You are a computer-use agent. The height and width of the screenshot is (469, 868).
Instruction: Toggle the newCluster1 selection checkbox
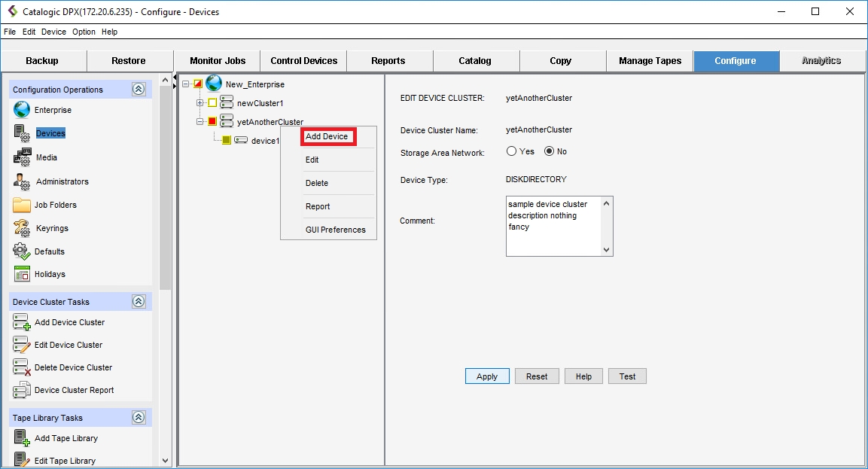tap(212, 103)
